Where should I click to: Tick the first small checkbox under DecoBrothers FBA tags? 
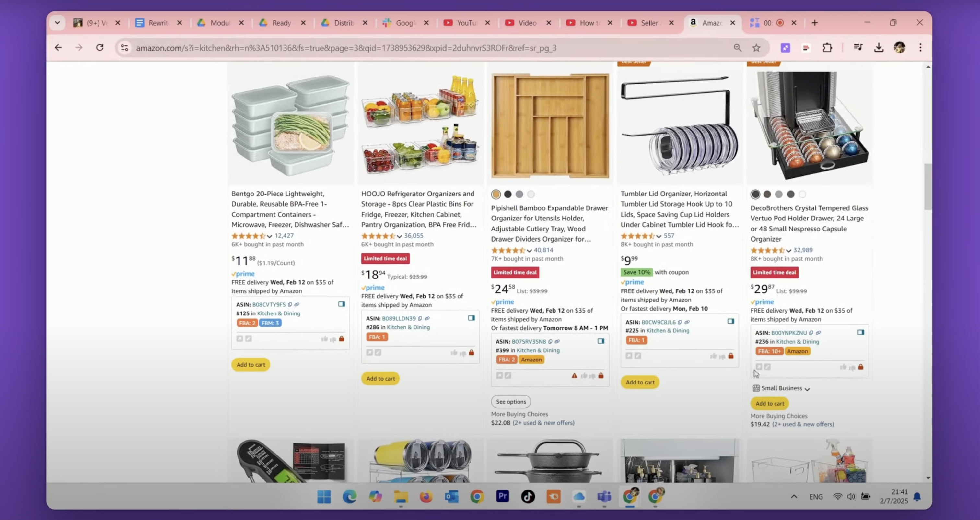759,367
